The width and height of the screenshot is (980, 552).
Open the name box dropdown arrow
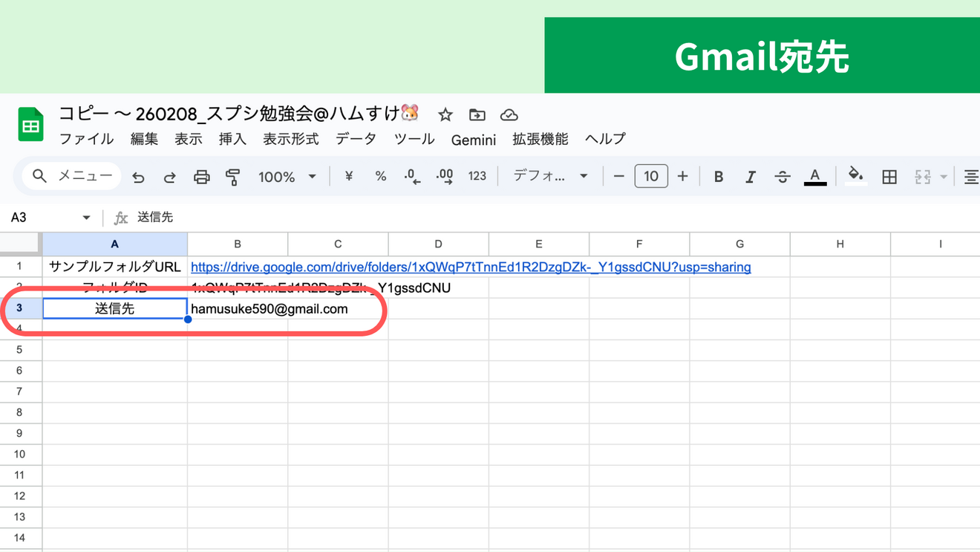86,218
